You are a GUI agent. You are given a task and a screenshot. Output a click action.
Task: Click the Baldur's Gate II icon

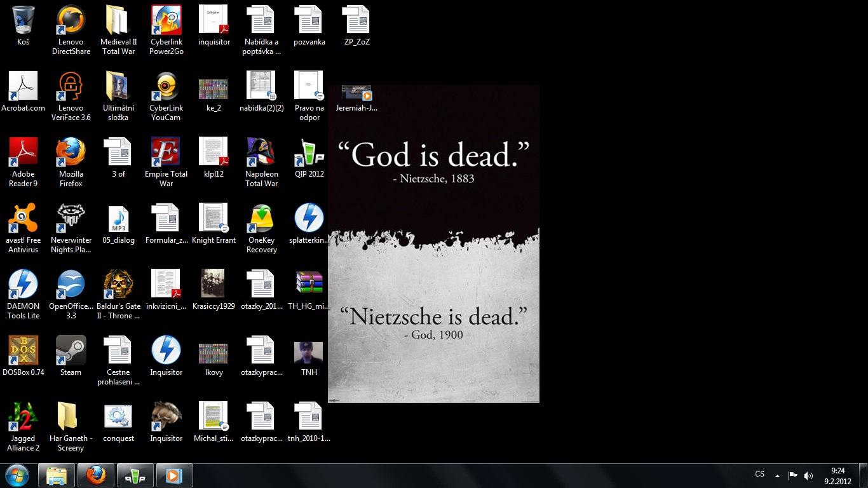point(119,285)
